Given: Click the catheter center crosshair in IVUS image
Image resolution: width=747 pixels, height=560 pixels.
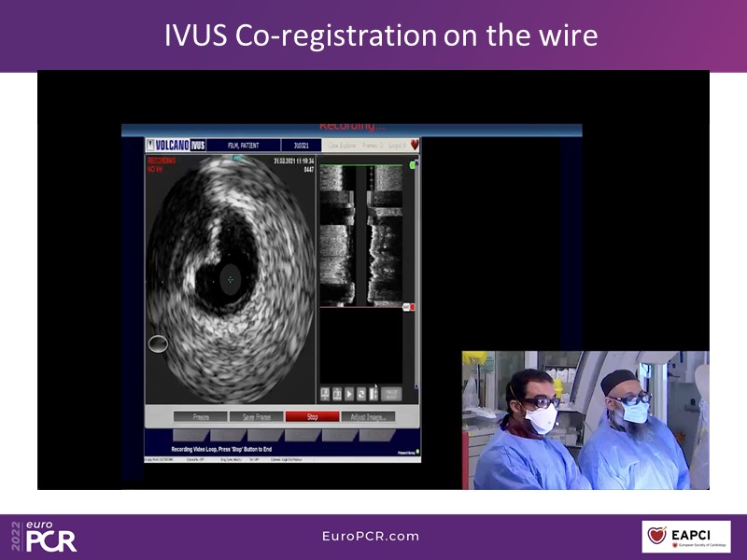Looking at the screenshot, I should click(x=230, y=277).
